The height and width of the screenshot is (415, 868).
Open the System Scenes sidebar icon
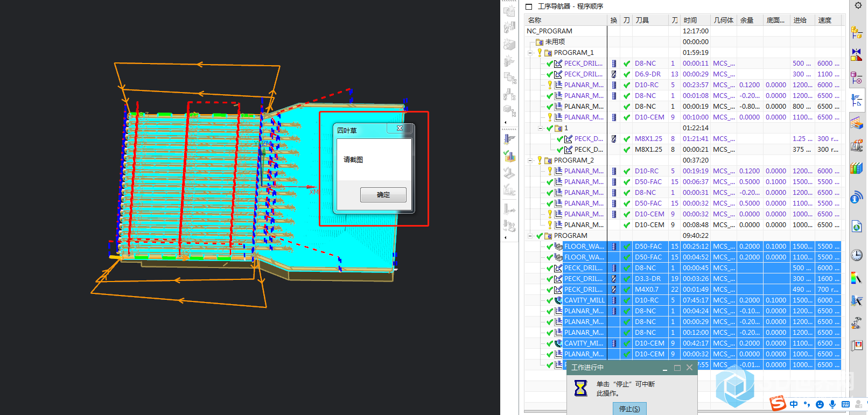pos(857,346)
